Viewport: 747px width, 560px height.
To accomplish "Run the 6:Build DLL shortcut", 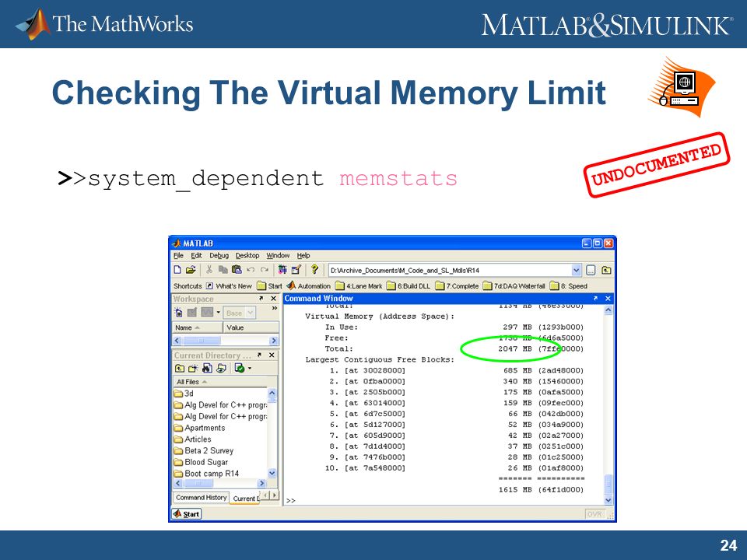I will coord(409,286).
